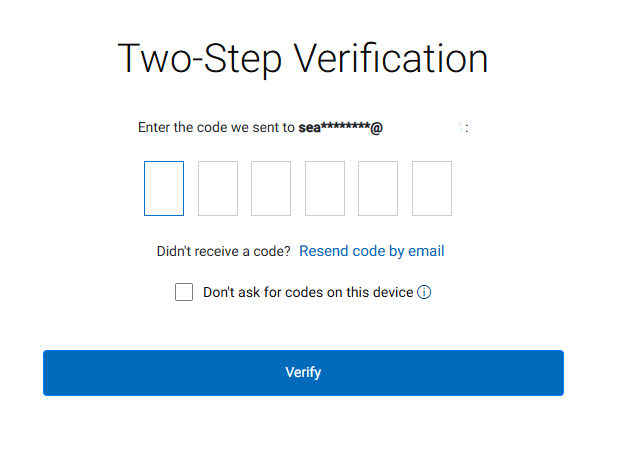Screen dimensions: 628x449
Task: Select the second code digit box
Action: 218,188
